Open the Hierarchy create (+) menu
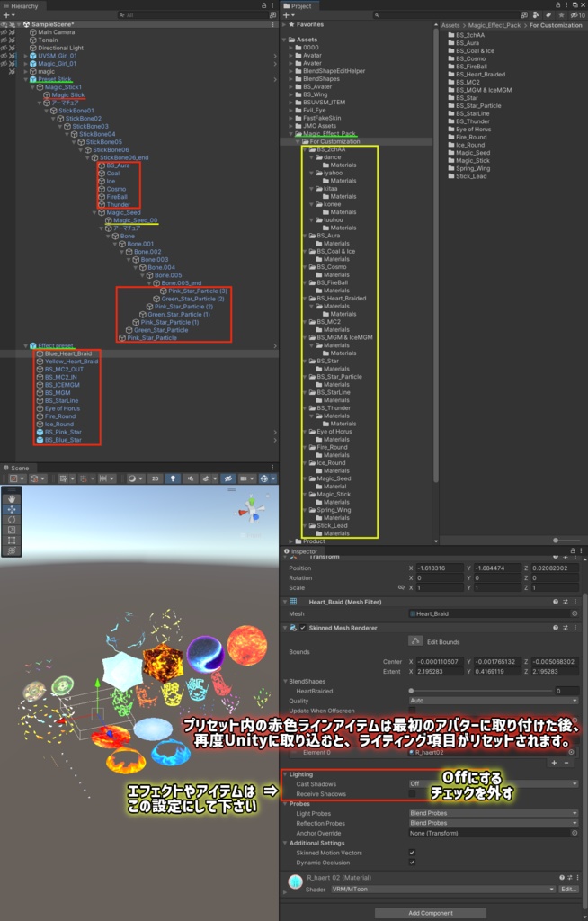The height and width of the screenshot is (921, 588). click(x=7, y=15)
